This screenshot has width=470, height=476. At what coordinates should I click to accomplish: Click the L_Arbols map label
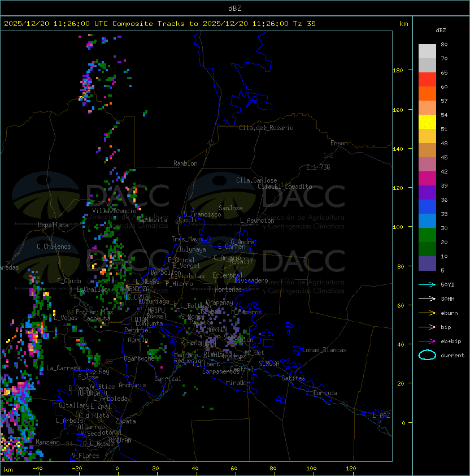pyautogui.click(x=70, y=421)
